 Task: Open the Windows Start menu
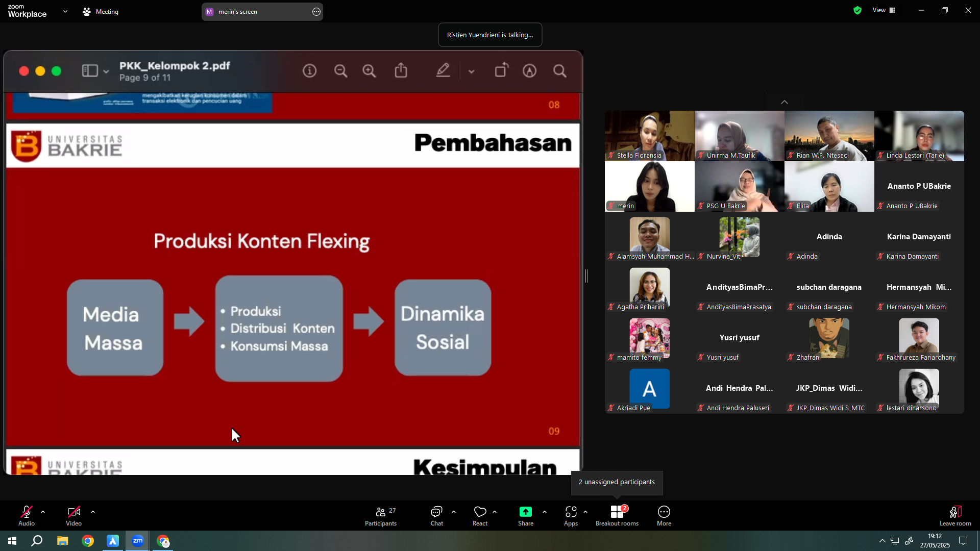[x=12, y=541]
